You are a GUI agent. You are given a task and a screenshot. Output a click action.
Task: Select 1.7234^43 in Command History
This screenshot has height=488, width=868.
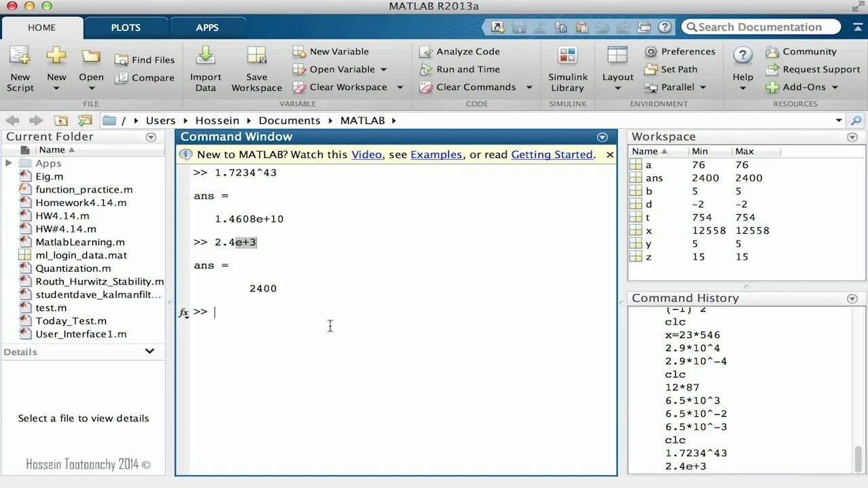pyautogui.click(x=696, y=453)
